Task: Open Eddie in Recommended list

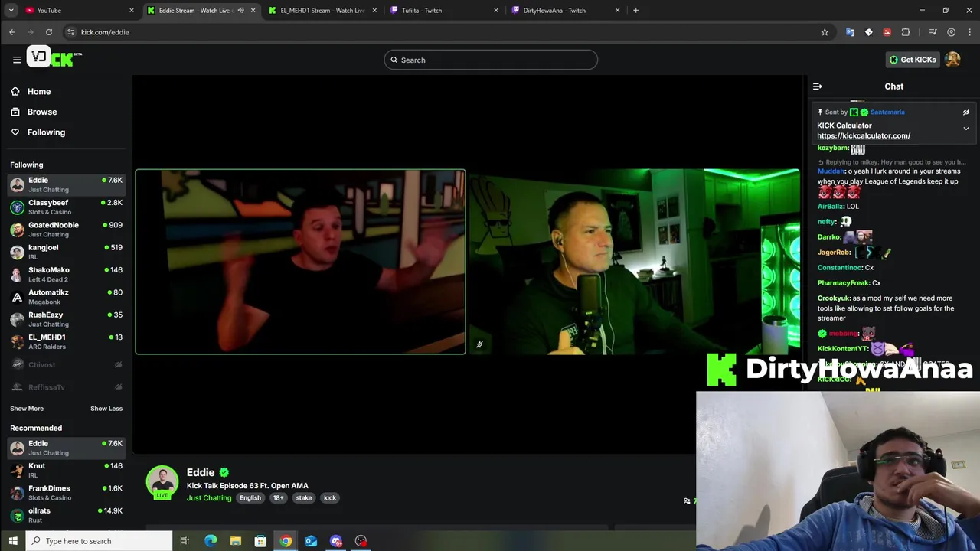Action: tap(67, 448)
